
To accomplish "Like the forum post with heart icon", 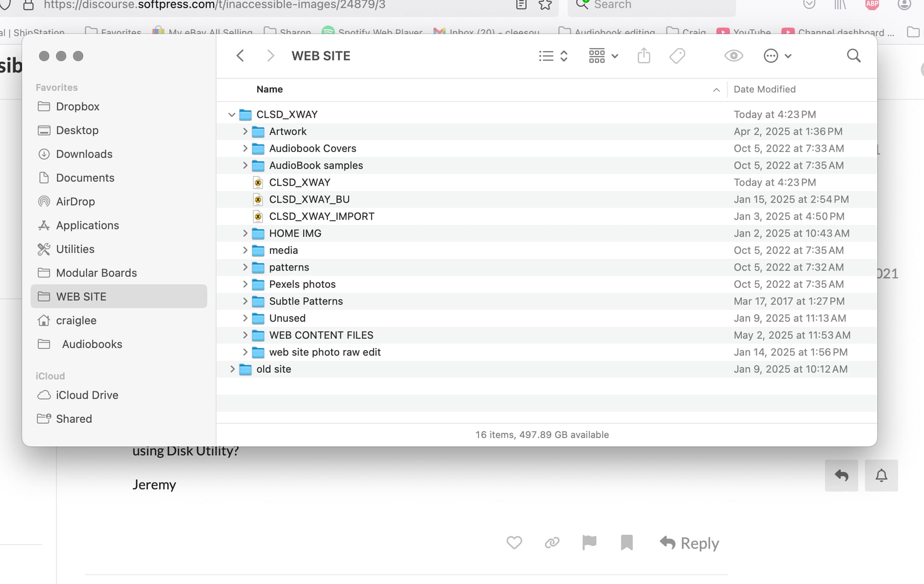I will (514, 543).
